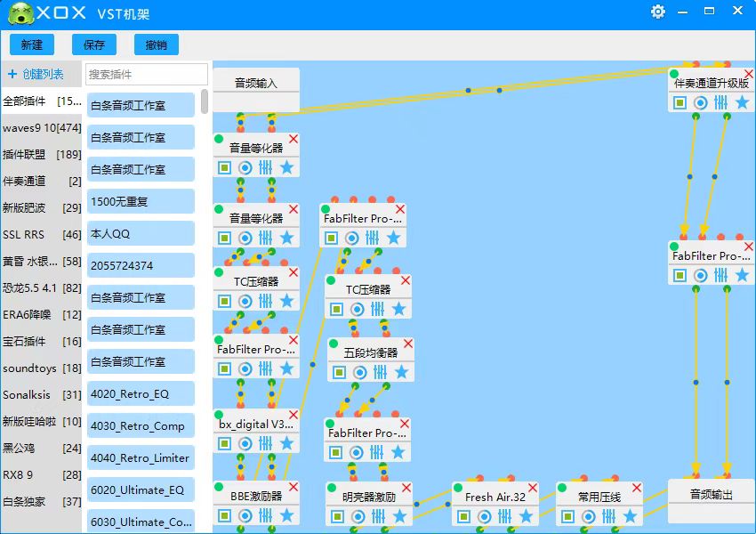Click green square icon on 明亮器激励 node
This screenshot has height=534, width=756.
[337, 516]
